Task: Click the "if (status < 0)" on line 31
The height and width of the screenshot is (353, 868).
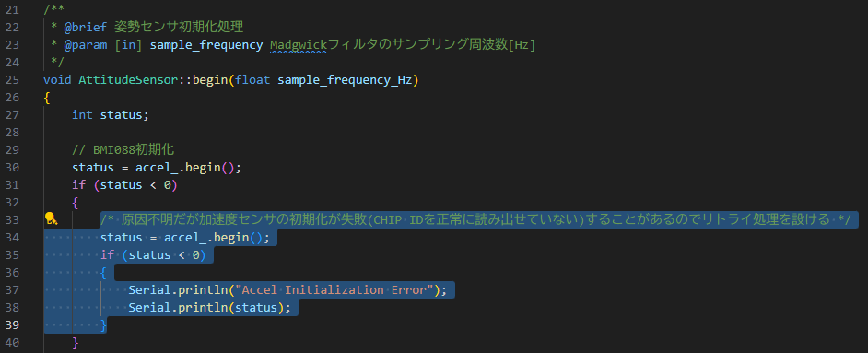Action: coord(124,185)
